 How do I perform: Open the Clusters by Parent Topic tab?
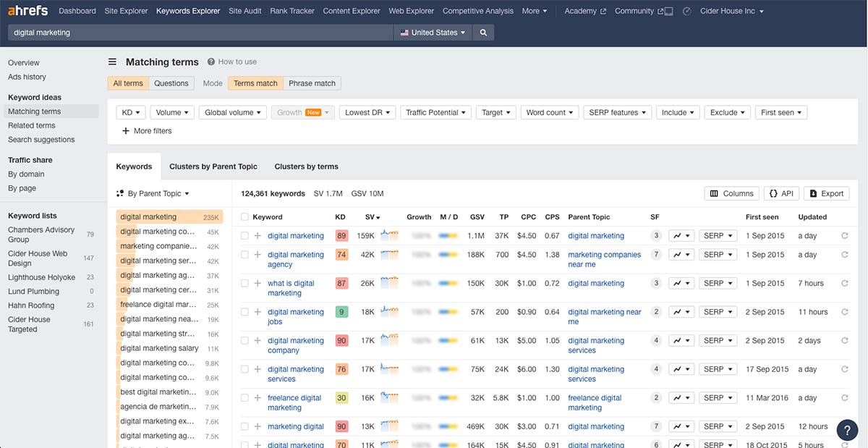(x=213, y=166)
